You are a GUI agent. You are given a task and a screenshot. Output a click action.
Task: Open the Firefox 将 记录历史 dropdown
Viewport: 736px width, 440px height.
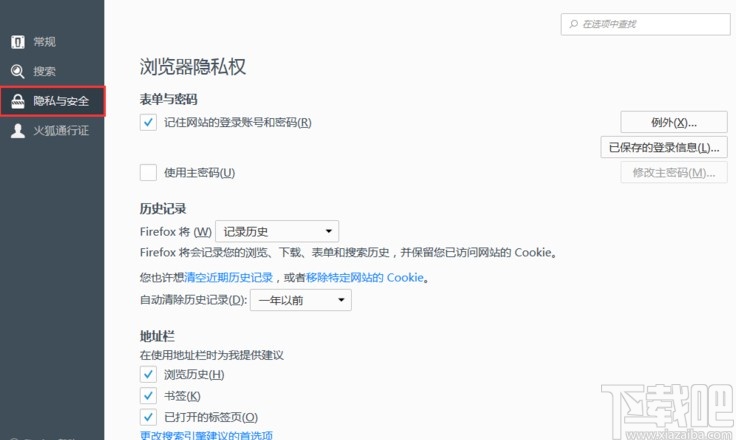click(277, 232)
